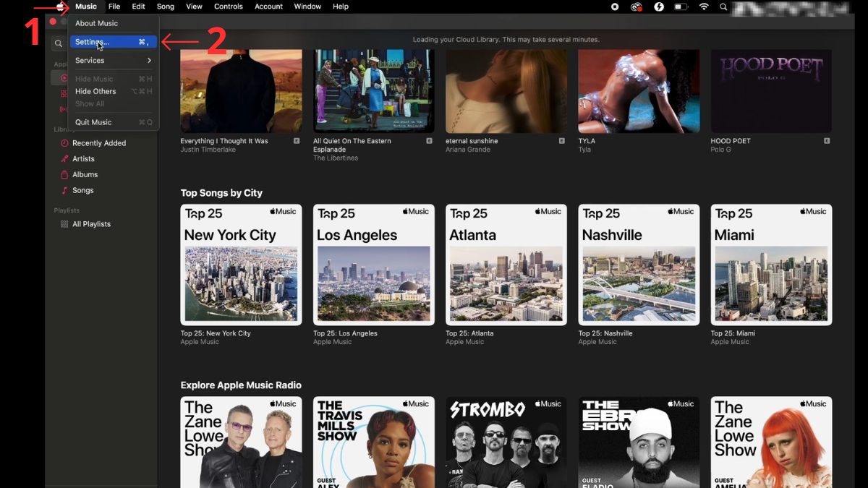Click the 'HOOD POET' title below the artwork
Screen dimensions: 868x488
pyautogui.click(x=731, y=141)
